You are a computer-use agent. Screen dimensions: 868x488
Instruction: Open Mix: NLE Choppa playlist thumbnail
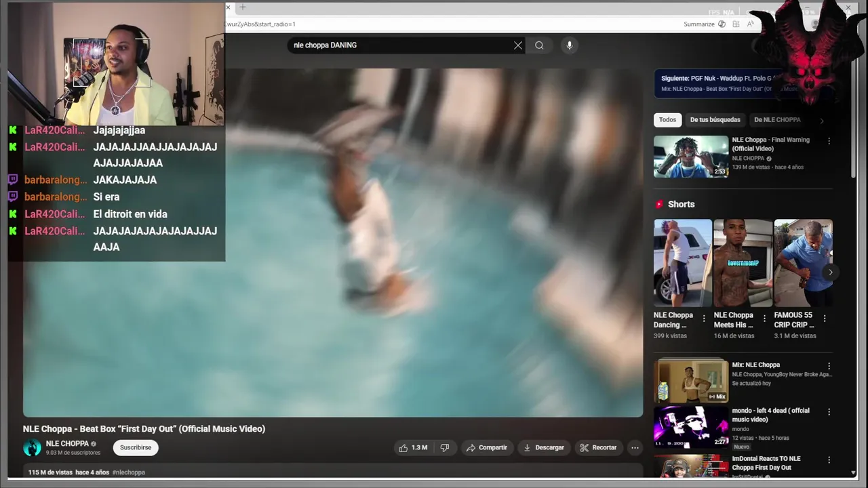tap(691, 381)
